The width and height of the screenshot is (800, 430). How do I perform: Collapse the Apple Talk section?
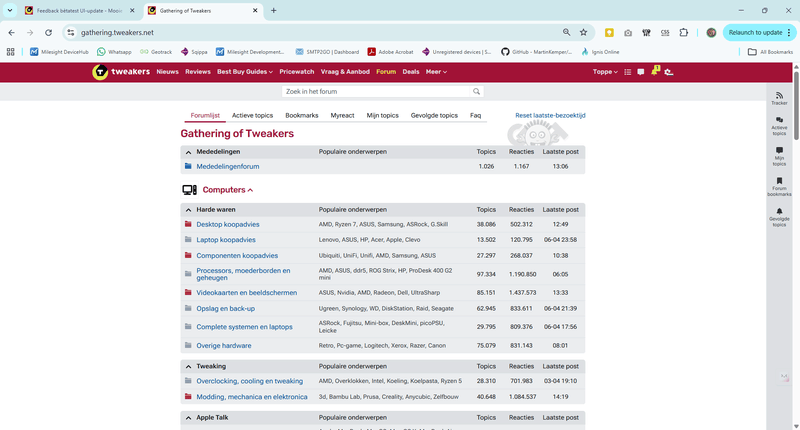pos(188,418)
